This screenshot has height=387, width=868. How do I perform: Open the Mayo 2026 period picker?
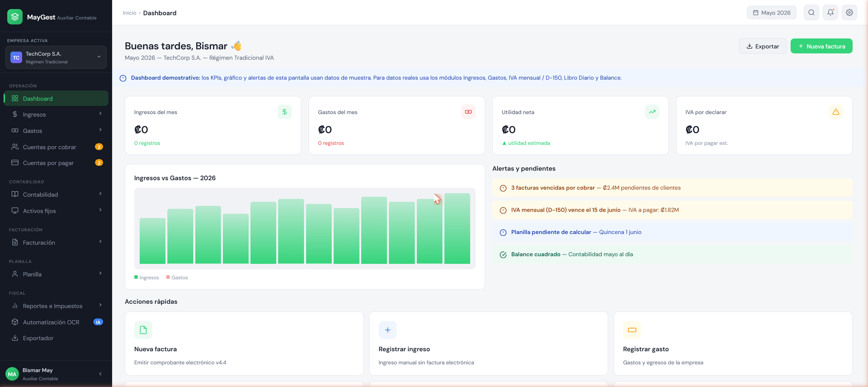click(772, 13)
